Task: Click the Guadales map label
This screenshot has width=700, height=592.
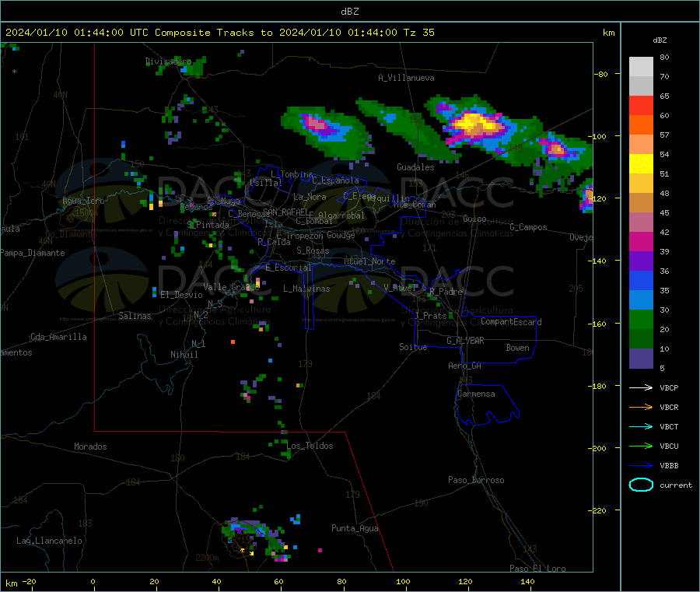Action: click(x=415, y=167)
